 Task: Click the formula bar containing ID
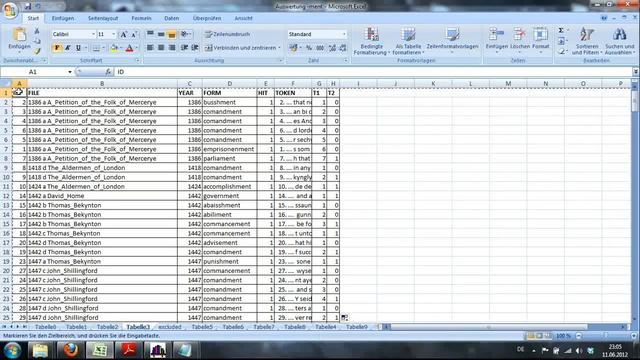click(373, 72)
